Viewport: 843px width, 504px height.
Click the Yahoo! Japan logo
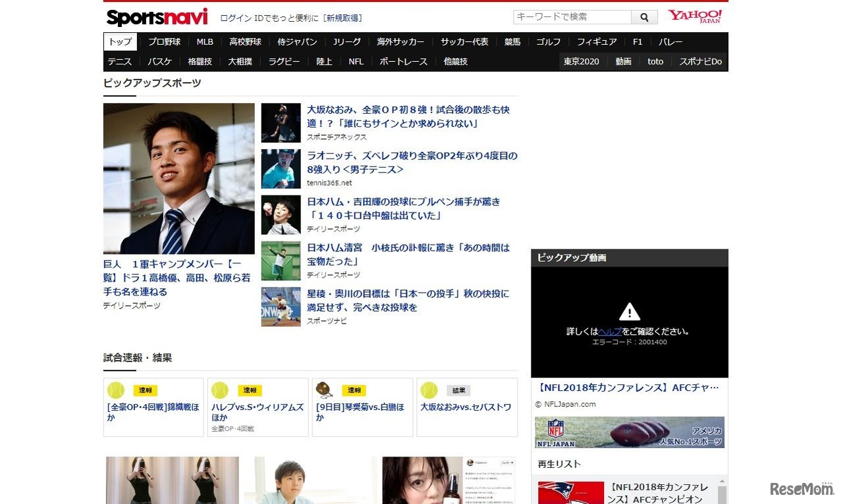(x=695, y=16)
